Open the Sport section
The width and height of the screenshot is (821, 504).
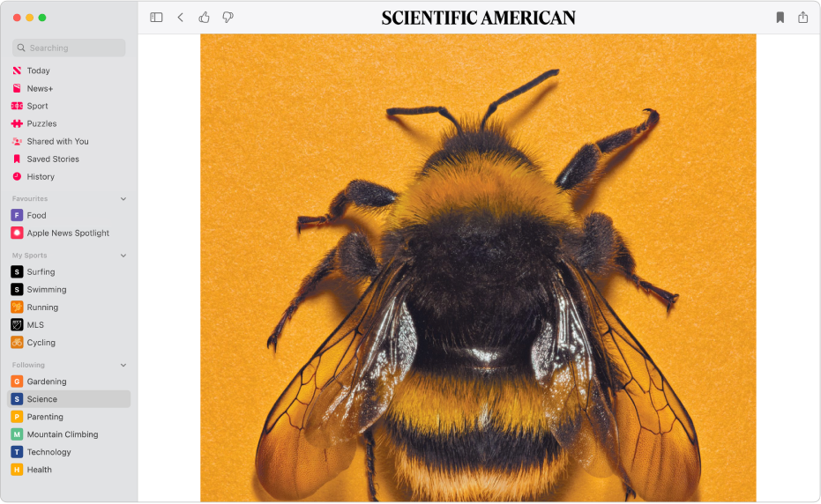[x=37, y=106]
